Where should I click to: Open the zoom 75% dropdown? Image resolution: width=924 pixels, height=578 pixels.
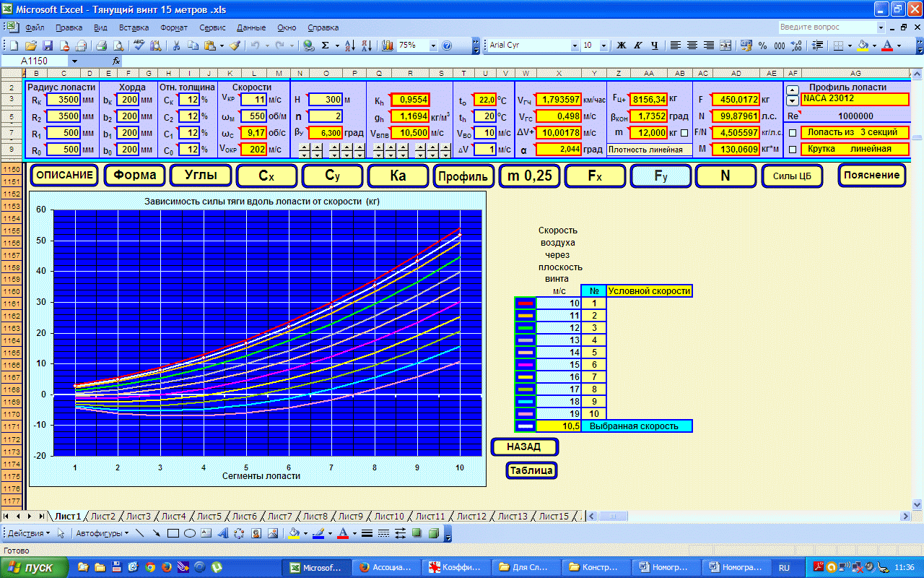click(x=433, y=45)
